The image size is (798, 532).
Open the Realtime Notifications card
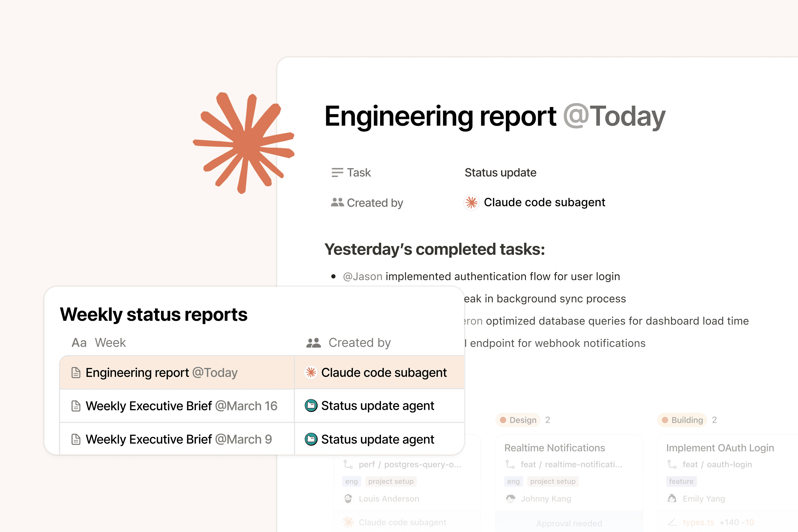coord(554,448)
